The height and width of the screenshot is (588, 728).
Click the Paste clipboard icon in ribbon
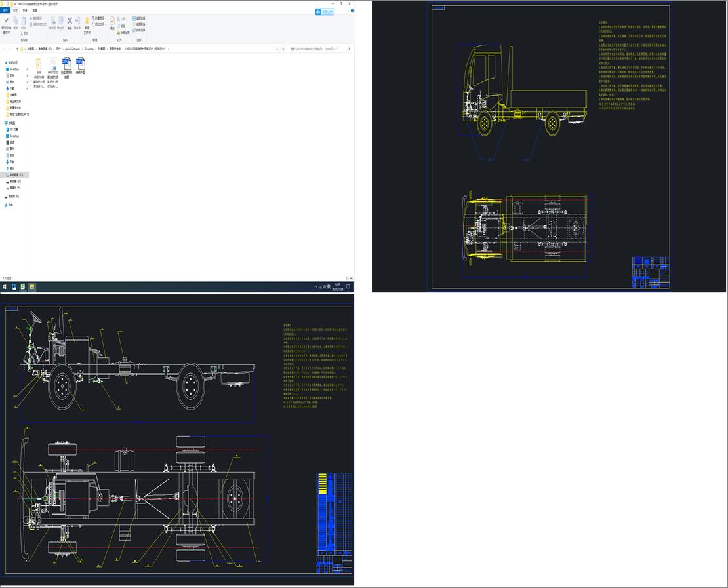coord(24,22)
